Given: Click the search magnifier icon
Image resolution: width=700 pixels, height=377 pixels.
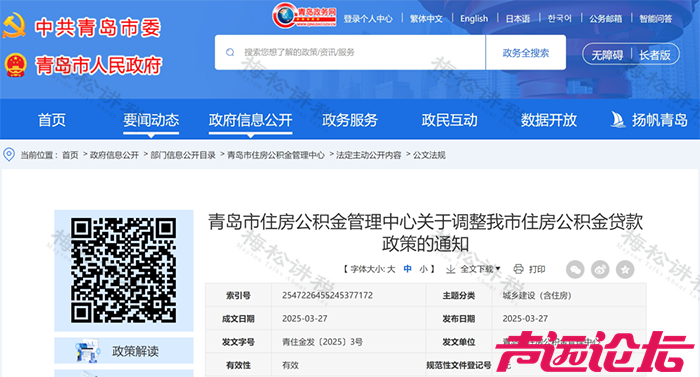Looking at the screenshot, I should click(230, 53).
